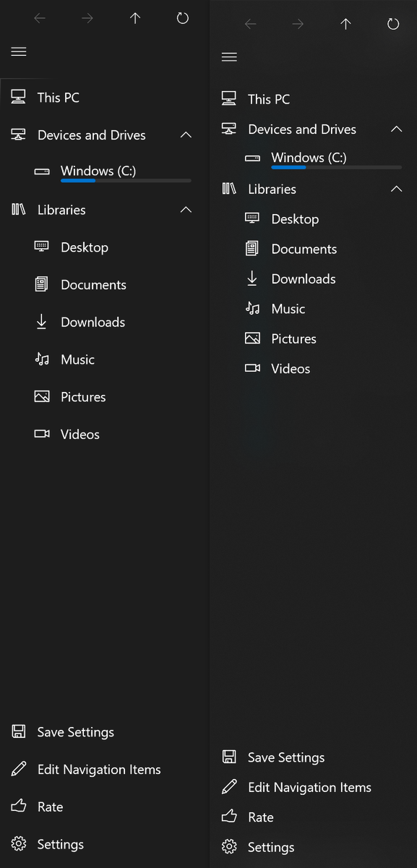Select This PC label in the right panel
This screenshot has height=868, width=417.
tap(269, 99)
